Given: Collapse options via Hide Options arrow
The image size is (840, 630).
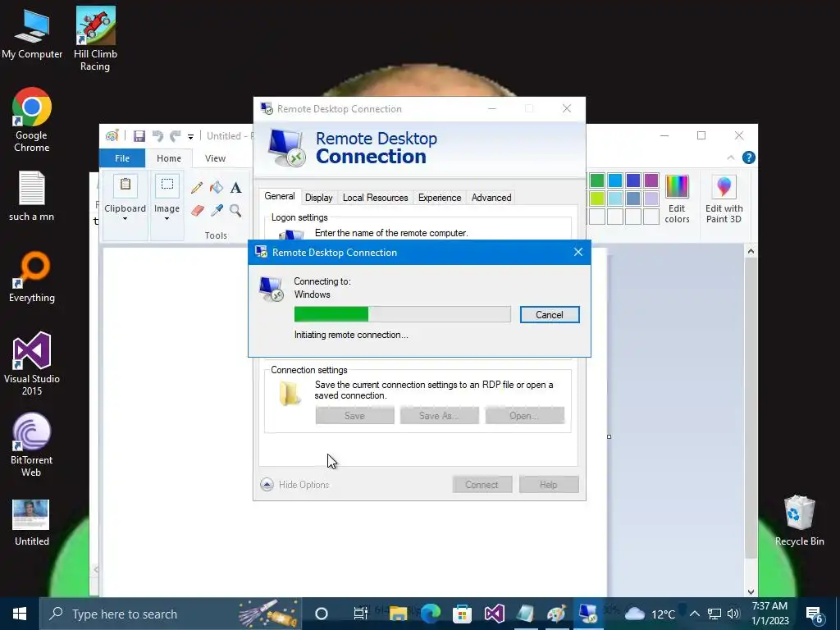Looking at the screenshot, I should tap(267, 484).
